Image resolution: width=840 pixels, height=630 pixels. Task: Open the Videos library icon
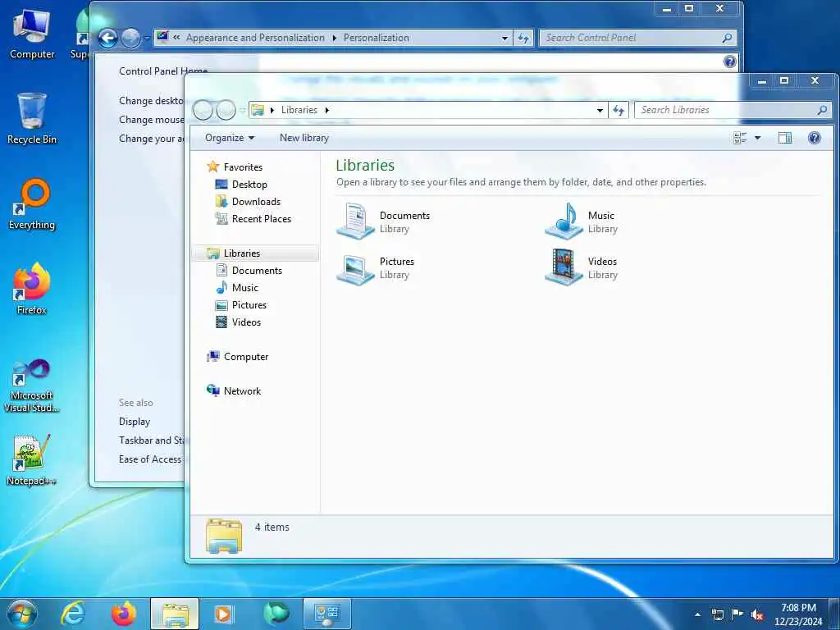pyautogui.click(x=564, y=267)
